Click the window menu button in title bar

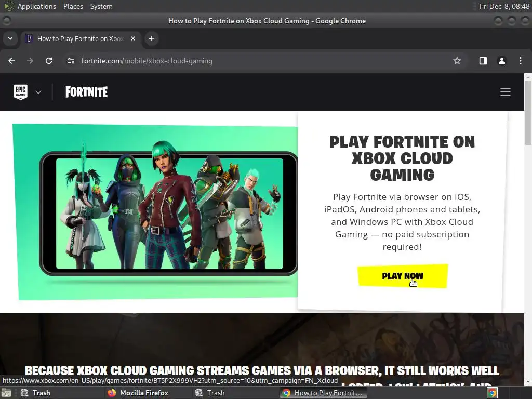point(6,21)
